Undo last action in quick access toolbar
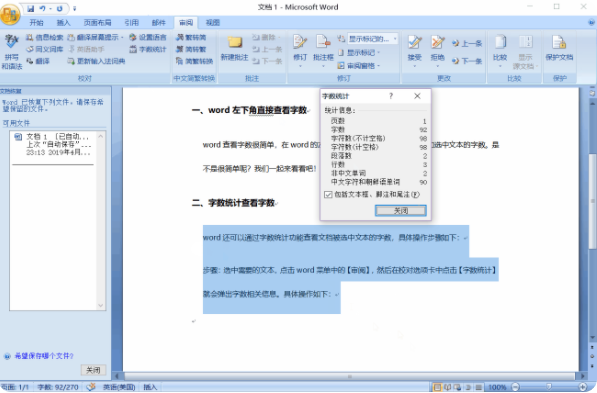The height and width of the screenshot is (393, 597). (42, 8)
